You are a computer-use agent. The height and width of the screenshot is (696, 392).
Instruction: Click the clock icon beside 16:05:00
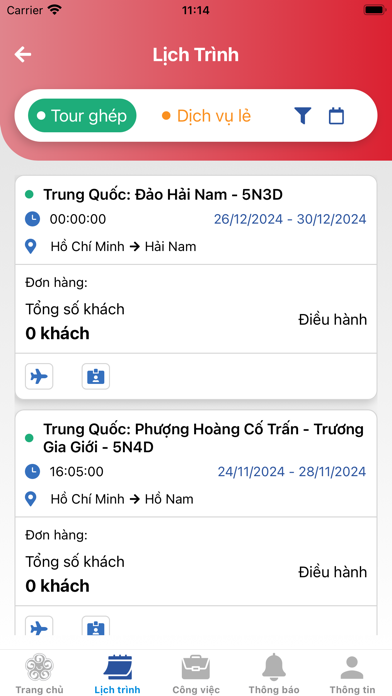32,471
